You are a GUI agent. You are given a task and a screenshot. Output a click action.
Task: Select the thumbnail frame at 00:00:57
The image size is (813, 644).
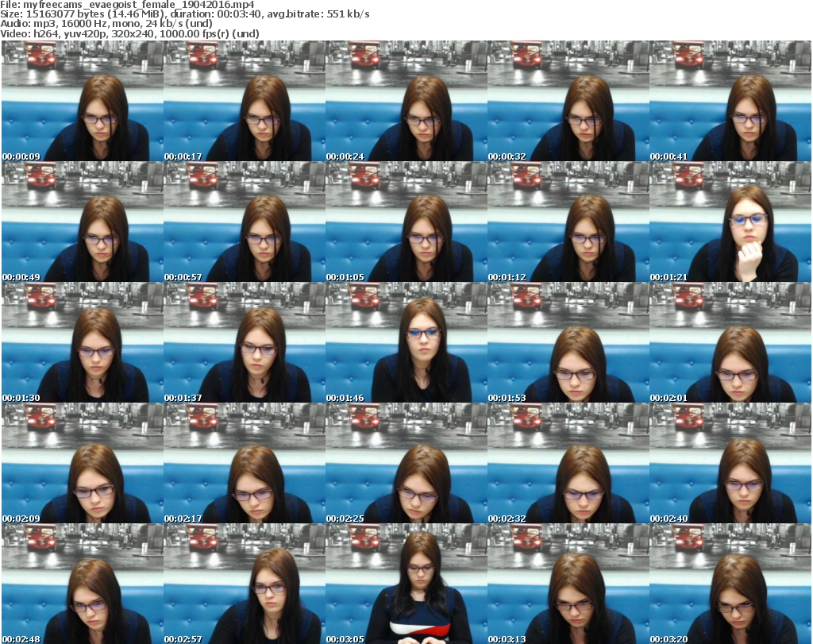(x=245, y=222)
